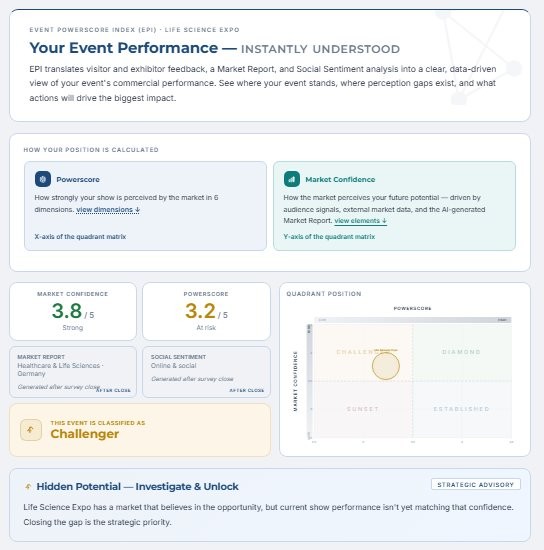The width and height of the screenshot is (544, 550).
Task: Open the view dimensions link
Action: [108, 209]
